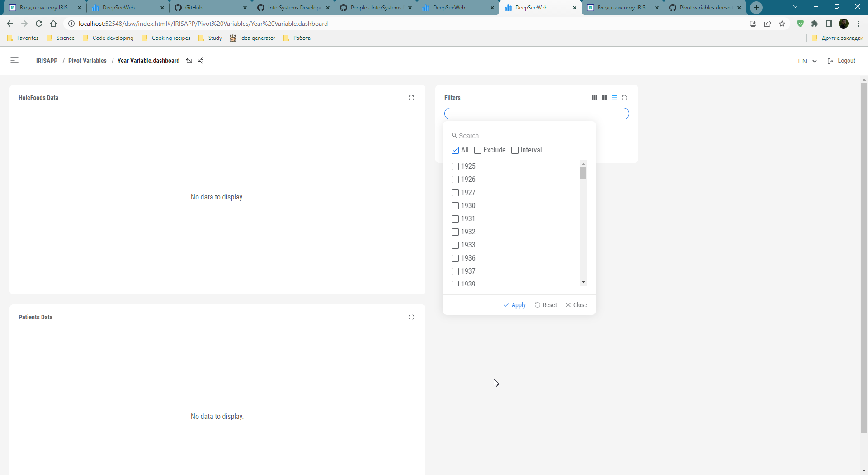Viewport: 868px width, 475px height.
Task: Enable the Exclude filter checkbox
Action: [478, 150]
